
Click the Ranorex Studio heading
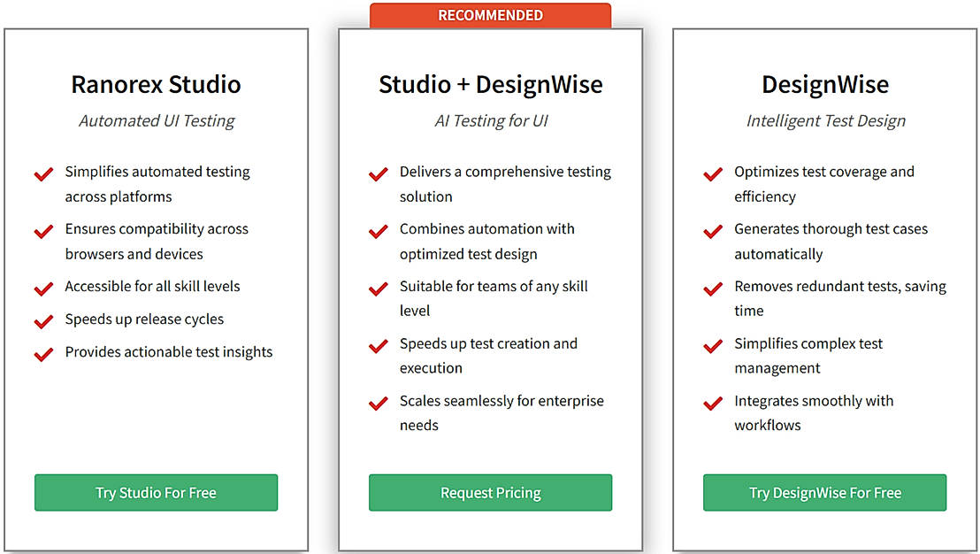pyautogui.click(x=156, y=85)
